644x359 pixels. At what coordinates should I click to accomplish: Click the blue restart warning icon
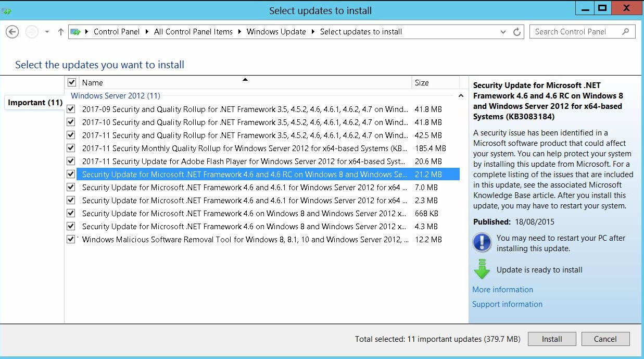click(x=482, y=243)
